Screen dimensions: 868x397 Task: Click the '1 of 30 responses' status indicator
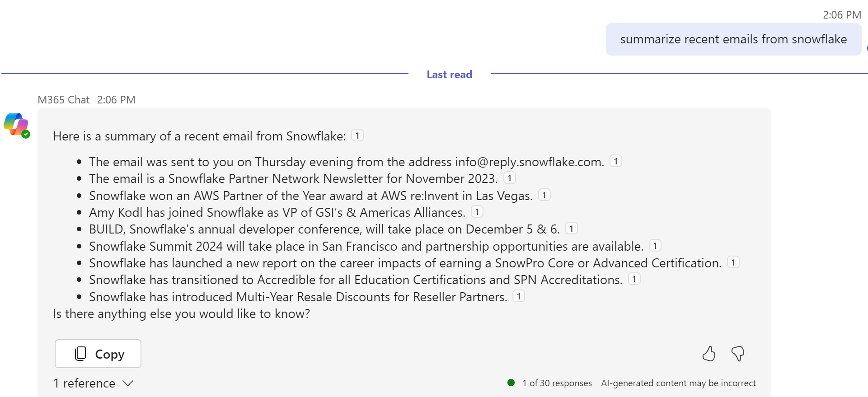[556, 383]
